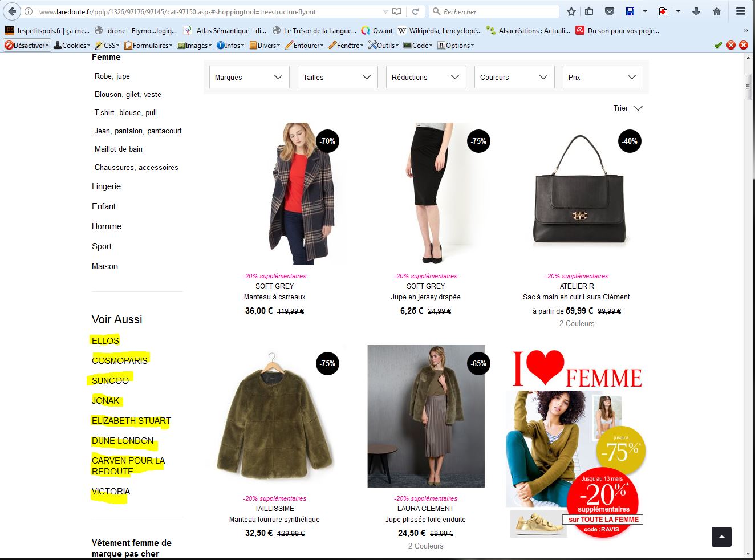Reload the page using the refresh icon
755x560 pixels.
point(416,11)
